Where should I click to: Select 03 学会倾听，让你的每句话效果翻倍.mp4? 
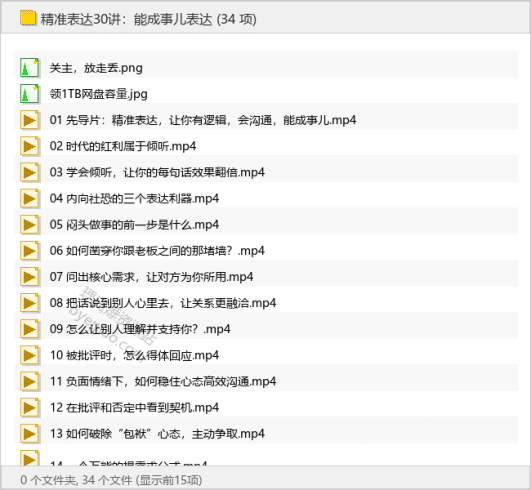157,172
